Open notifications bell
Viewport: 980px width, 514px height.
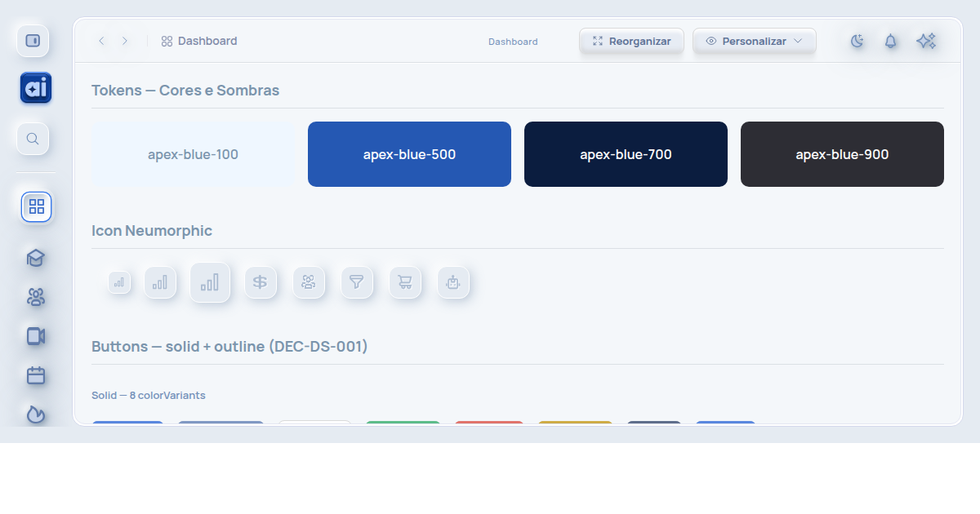tap(891, 41)
